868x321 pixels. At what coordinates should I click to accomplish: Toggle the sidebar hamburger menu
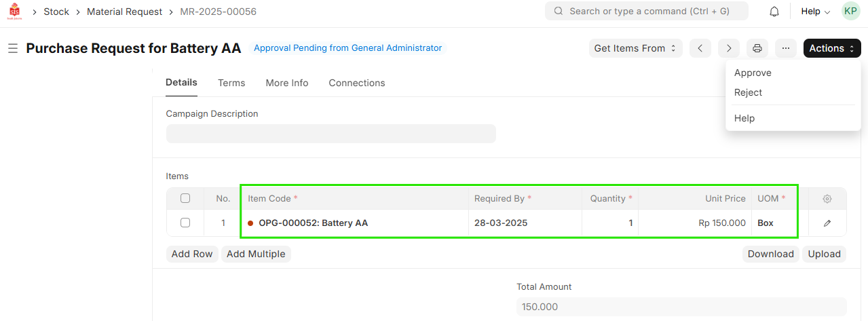12,48
